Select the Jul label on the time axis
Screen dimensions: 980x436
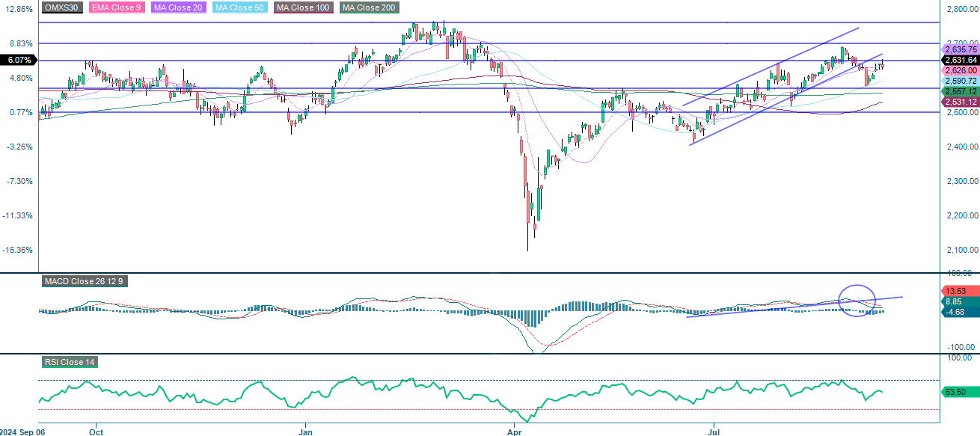[714, 432]
